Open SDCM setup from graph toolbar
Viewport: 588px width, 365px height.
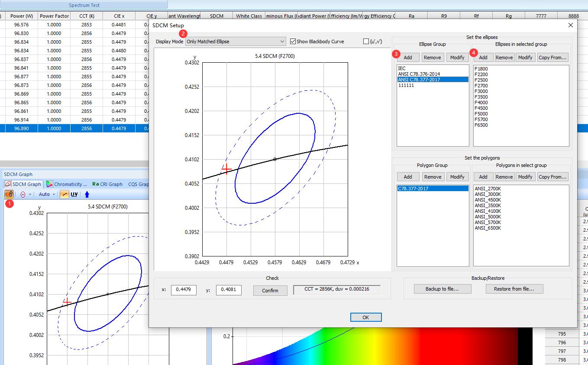pyautogui.click(x=9, y=195)
